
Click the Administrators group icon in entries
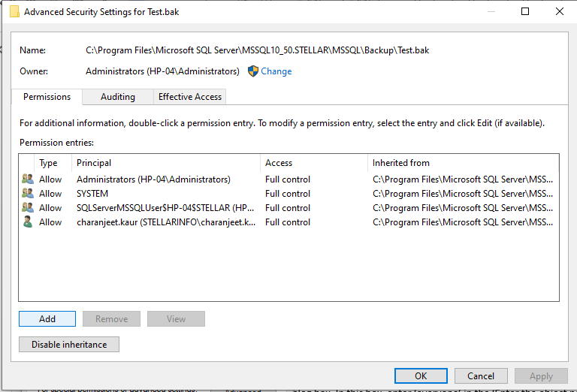click(28, 179)
